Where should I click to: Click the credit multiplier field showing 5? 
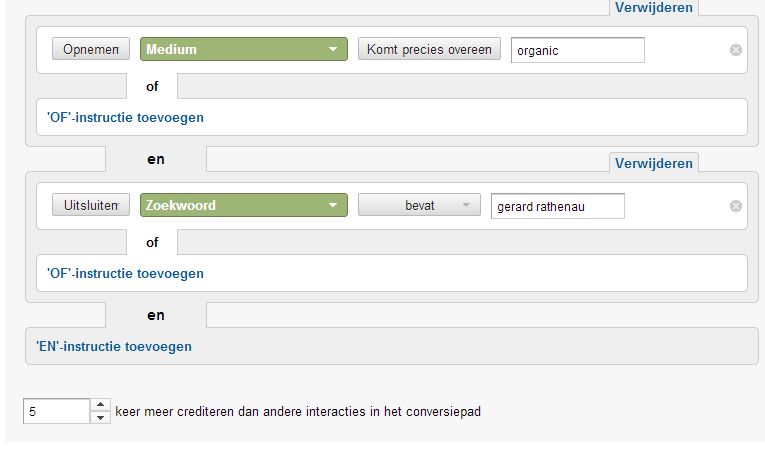click(x=56, y=411)
